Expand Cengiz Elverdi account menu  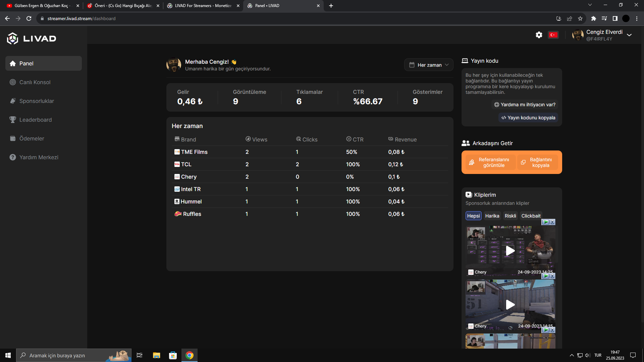coord(629,35)
